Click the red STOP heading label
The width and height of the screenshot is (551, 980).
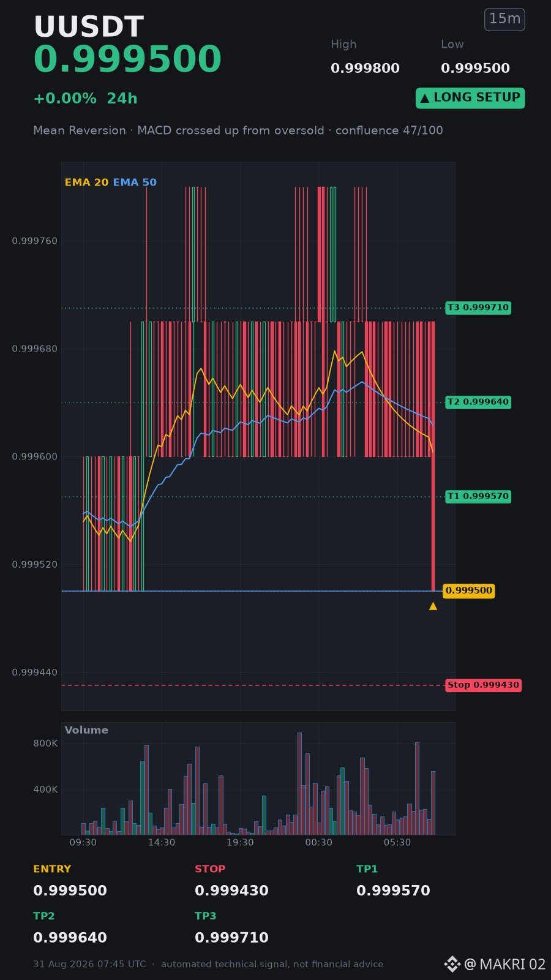click(210, 869)
